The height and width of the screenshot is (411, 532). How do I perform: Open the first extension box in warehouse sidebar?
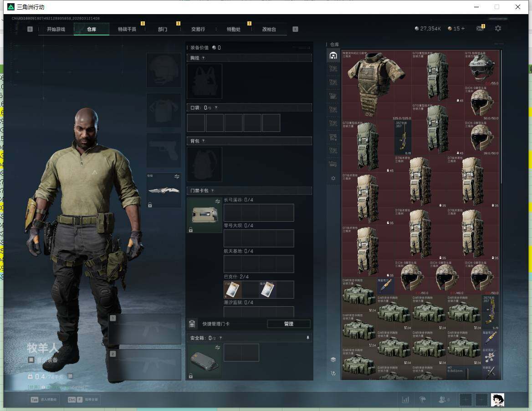(333, 69)
